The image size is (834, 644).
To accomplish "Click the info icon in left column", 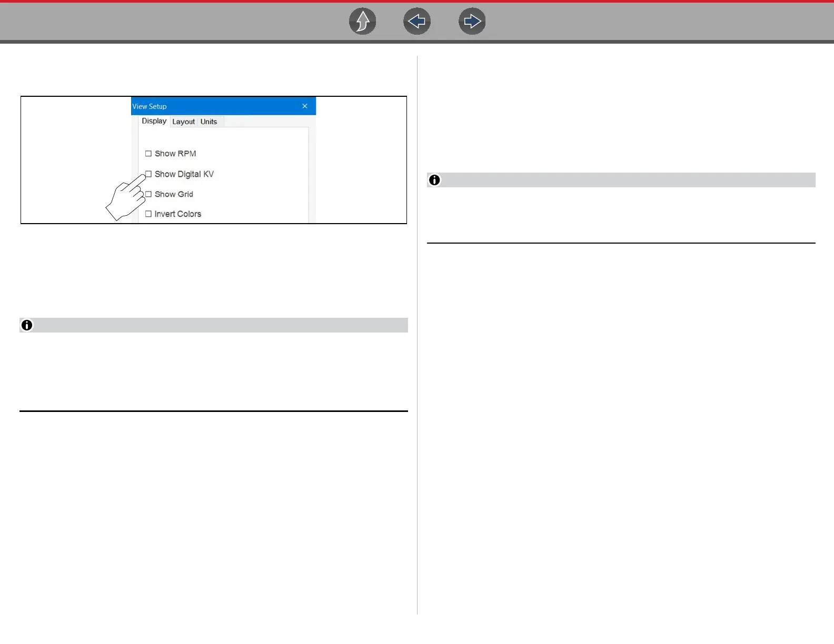I will click(27, 325).
